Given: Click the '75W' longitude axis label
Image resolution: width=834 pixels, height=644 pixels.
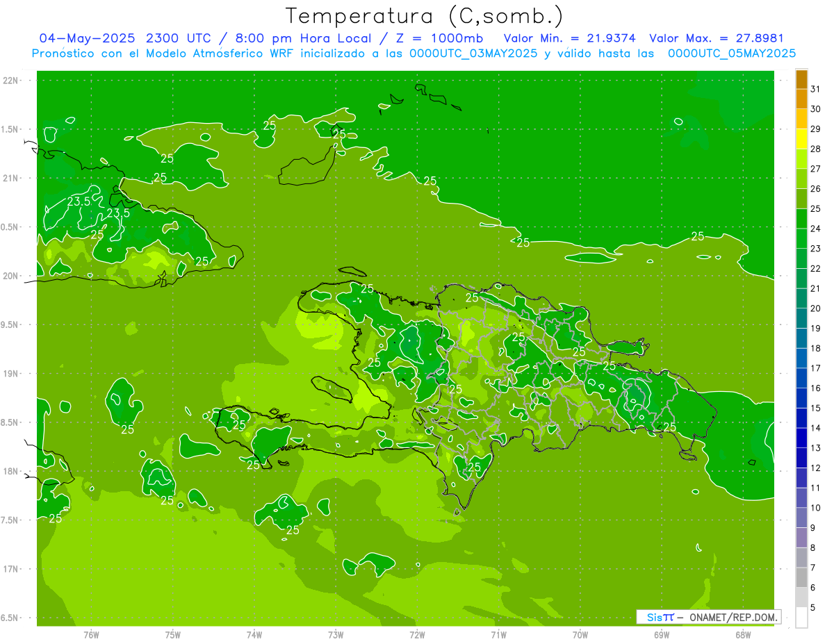Looking at the screenshot, I should [173, 634].
